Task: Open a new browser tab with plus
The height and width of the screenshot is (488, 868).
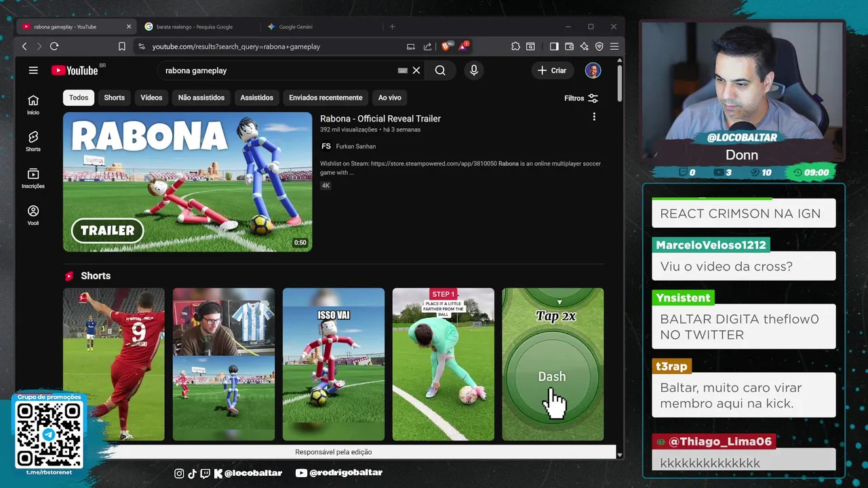Action: (392, 26)
